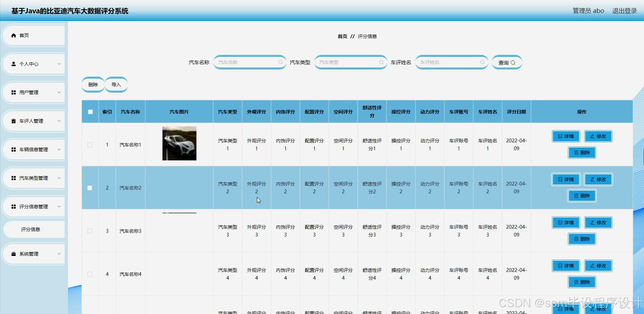Toggle the select-all checkbox in table header
Screen dimensions: 644x314
click(90, 112)
